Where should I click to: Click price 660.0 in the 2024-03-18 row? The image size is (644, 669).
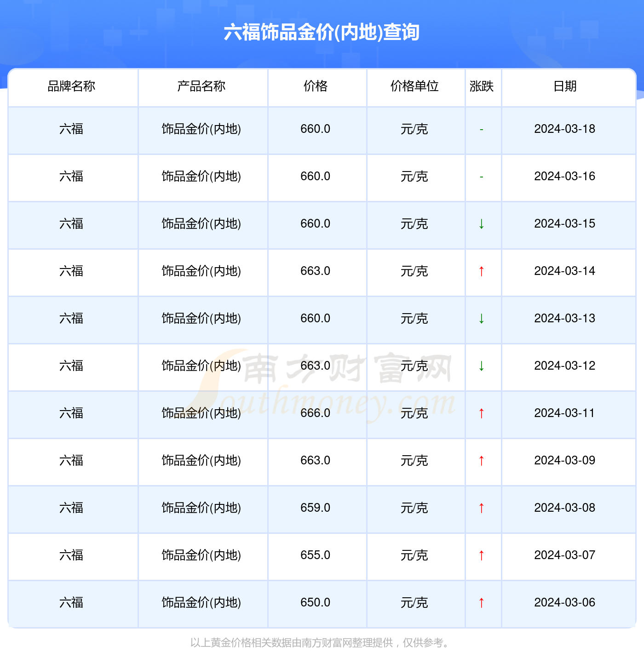(316, 129)
